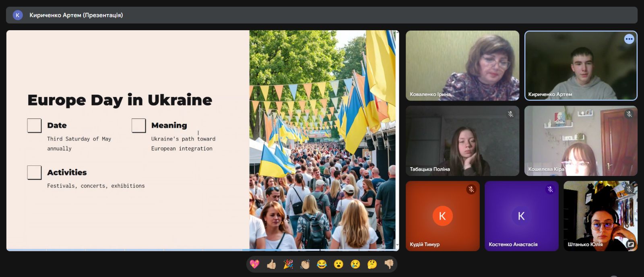Click the scroll down arrow of presentation
The image size is (644, 277).
pos(397,245)
